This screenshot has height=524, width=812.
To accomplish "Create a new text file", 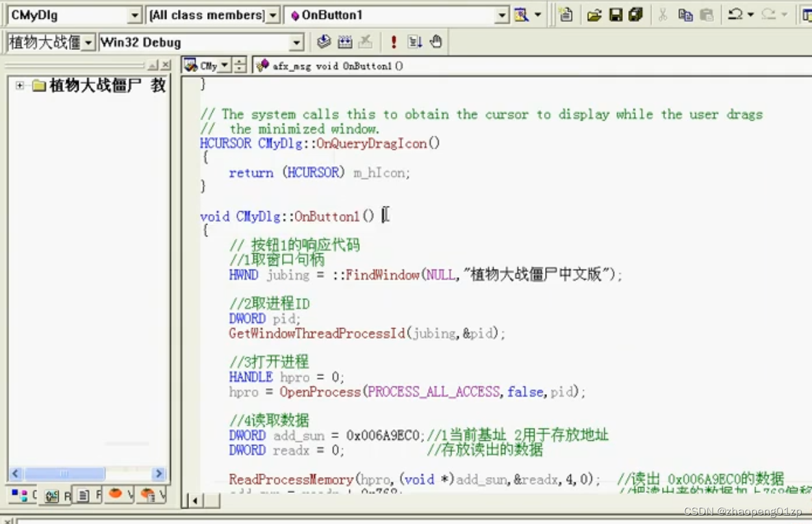I will pyautogui.click(x=566, y=15).
